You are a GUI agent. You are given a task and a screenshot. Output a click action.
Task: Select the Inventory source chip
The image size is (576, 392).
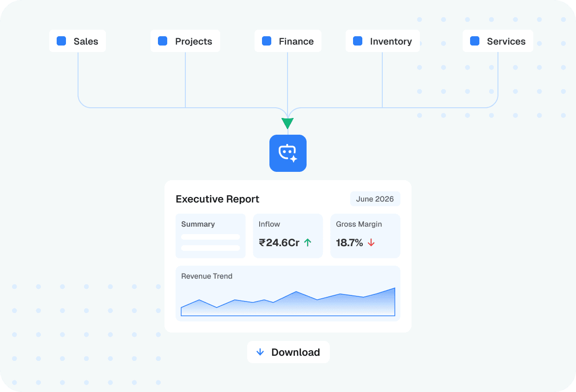click(383, 41)
